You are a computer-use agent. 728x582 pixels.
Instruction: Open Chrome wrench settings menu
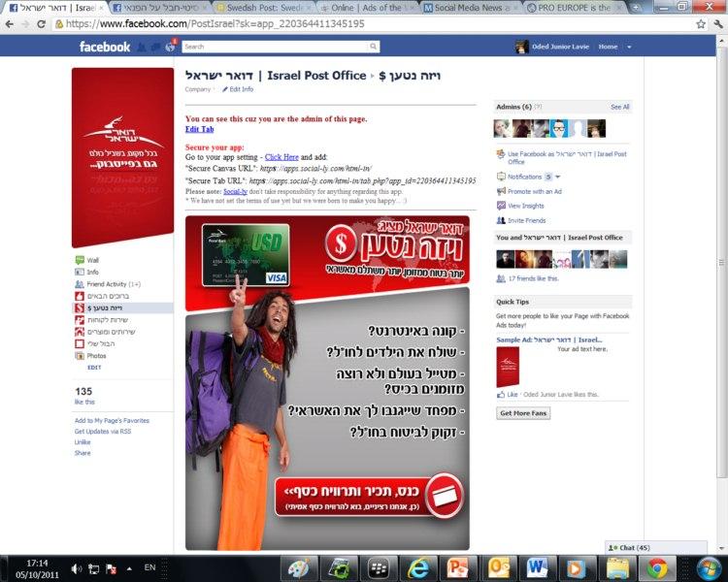click(718, 24)
